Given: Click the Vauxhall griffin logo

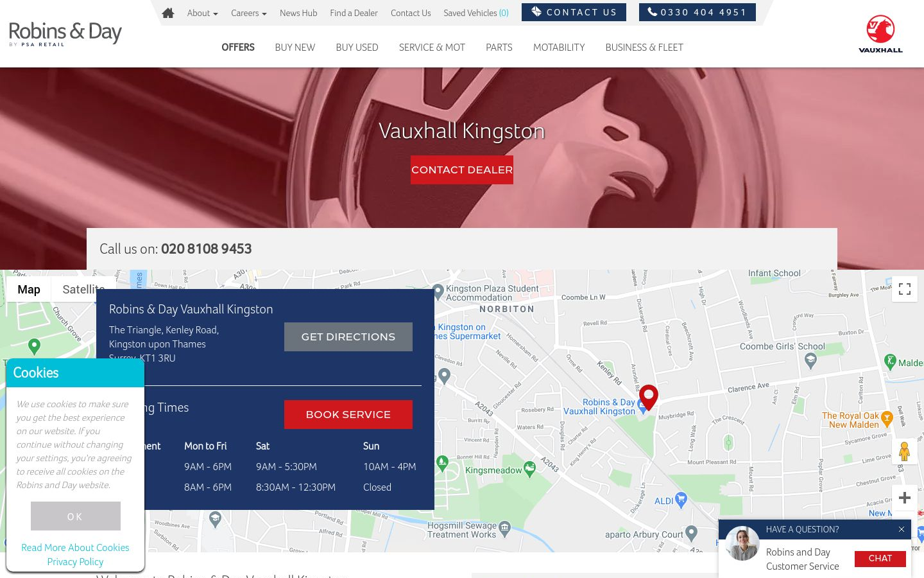Looking at the screenshot, I should (x=880, y=33).
